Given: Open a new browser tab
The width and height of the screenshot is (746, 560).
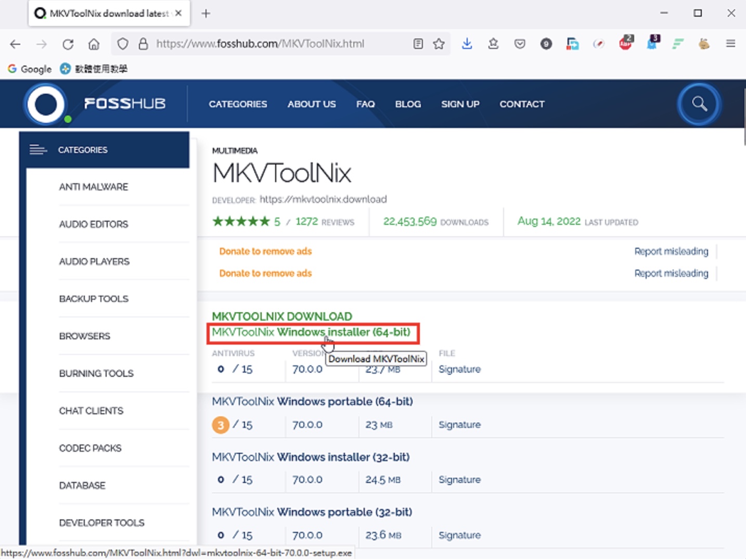Looking at the screenshot, I should tap(206, 14).
